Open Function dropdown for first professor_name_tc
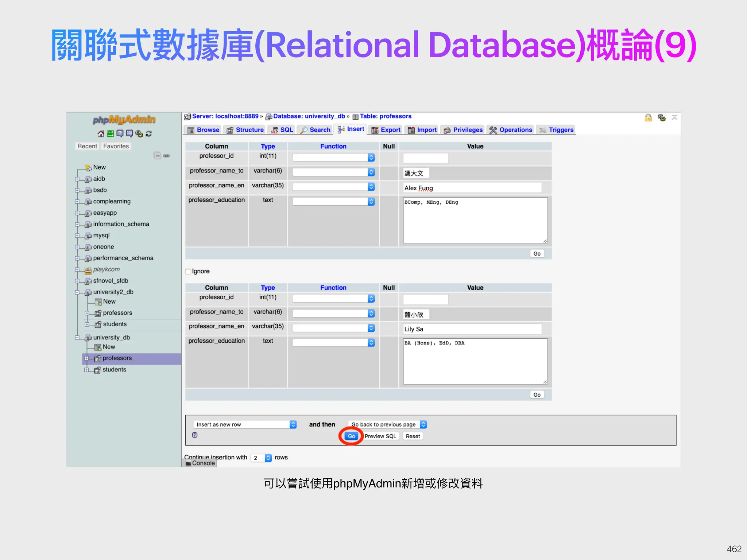Viewport: 747px width, 560px height. (x=333, y=172)
